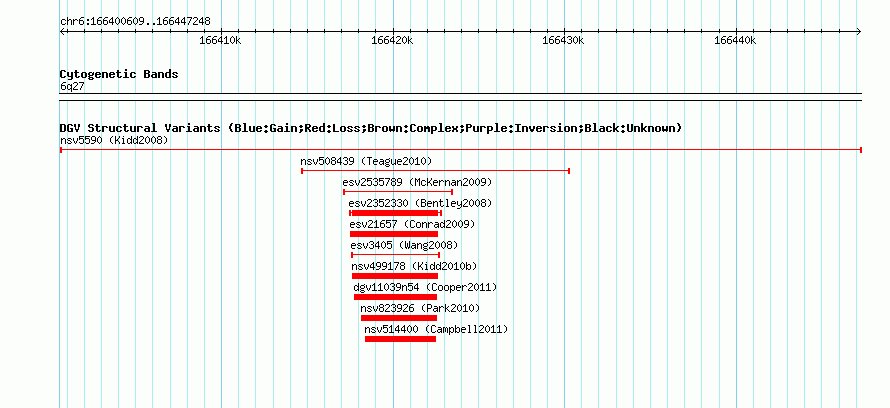Click the 166430k ruler mark
This screenshot has width=890, height=408.
point(563,40)
